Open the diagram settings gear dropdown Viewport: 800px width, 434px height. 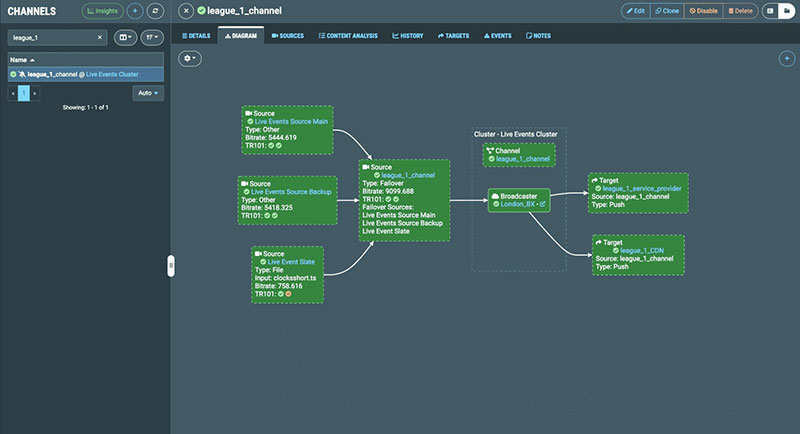pos(190,59)
